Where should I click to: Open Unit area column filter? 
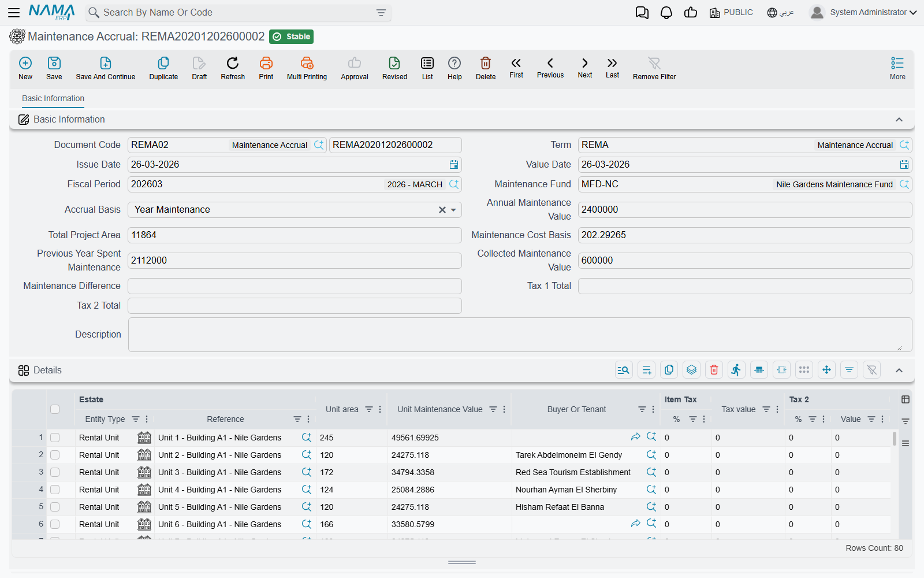tap(369, 409)
